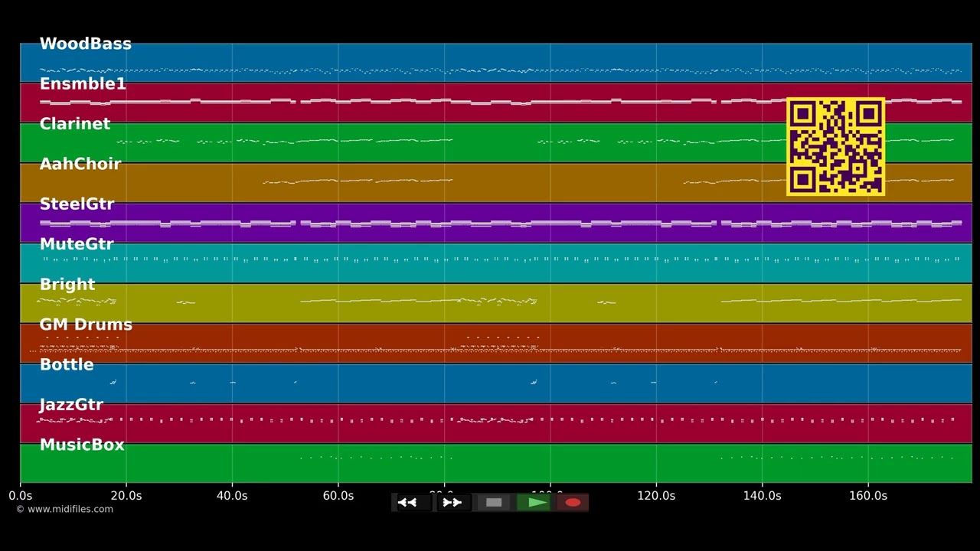Jump to the 60.0s timeline marker
Image resolution: width=980 pixels, height=551 pixels.
[338, 496]
